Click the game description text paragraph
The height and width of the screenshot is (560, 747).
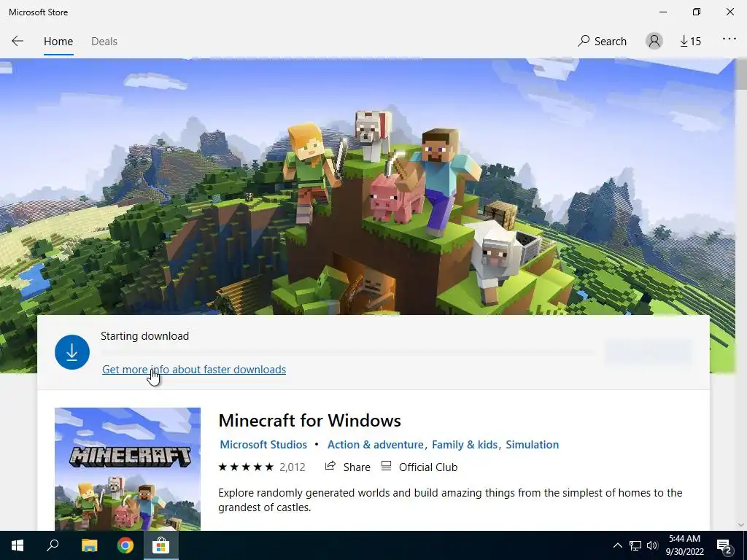(x=450, y=500)
